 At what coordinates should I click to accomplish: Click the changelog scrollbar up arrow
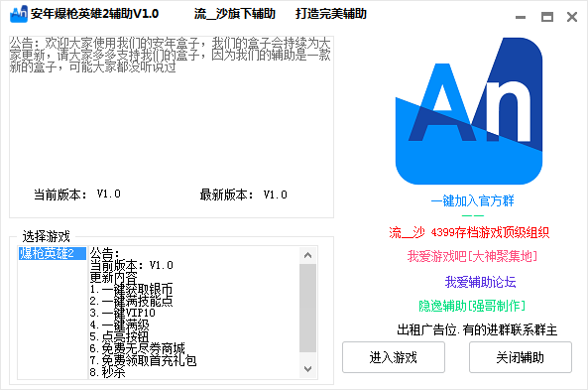pyautogui.click(x=307, y=255)
